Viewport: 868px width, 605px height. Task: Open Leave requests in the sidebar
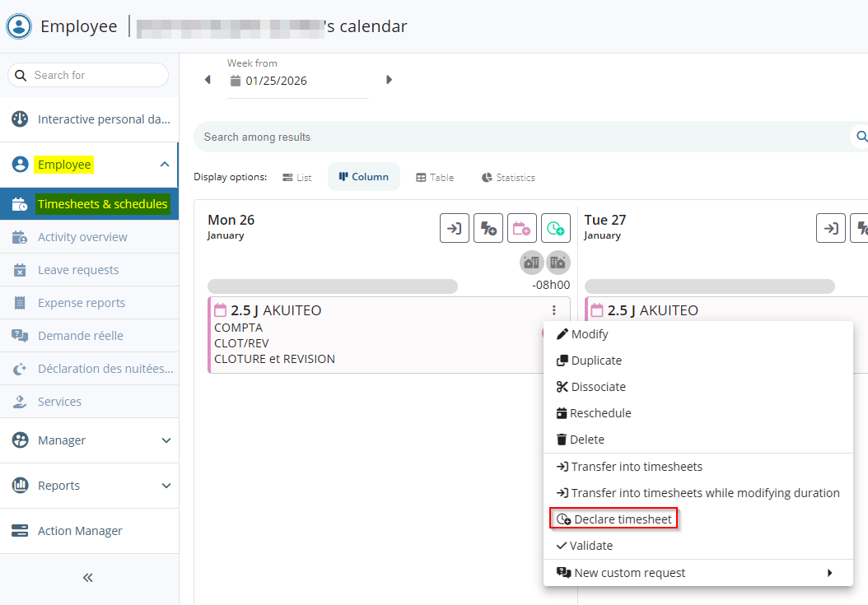[78, 270]
